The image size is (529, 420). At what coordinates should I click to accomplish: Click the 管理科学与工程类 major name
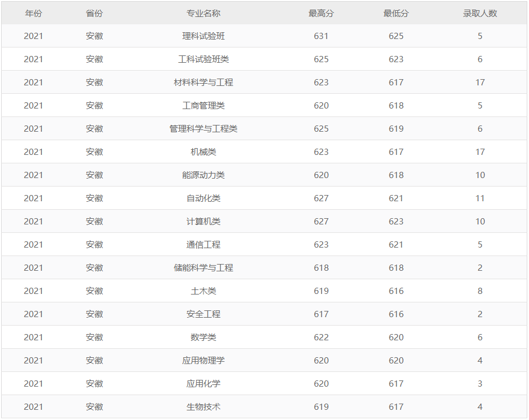203,129
